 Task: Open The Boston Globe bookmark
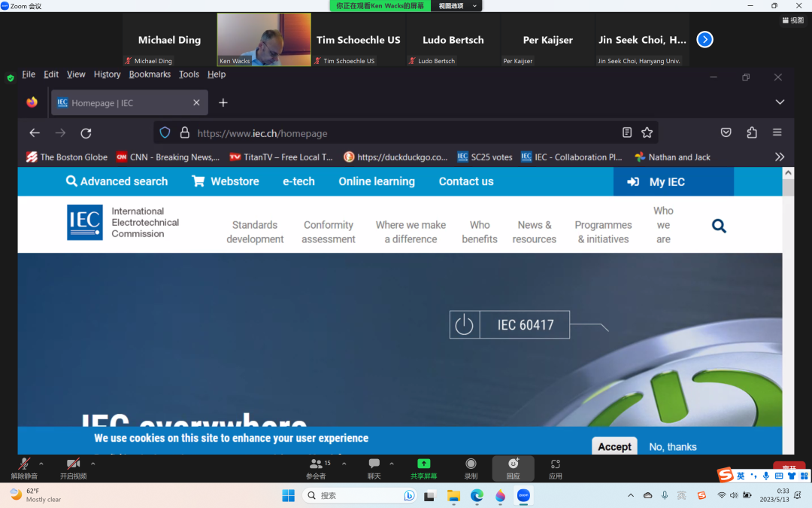(x=67, y=157)
